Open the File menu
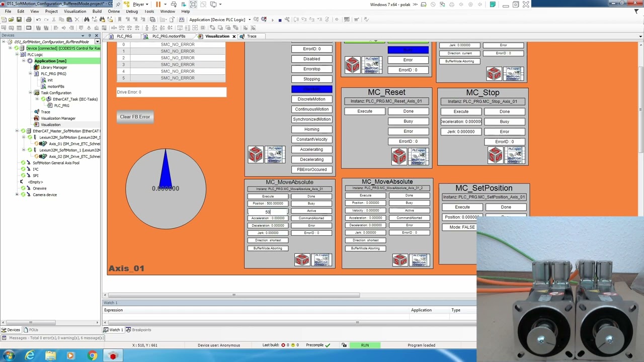The width and height of the screenshot is (644, 362). tap(8, 11)
